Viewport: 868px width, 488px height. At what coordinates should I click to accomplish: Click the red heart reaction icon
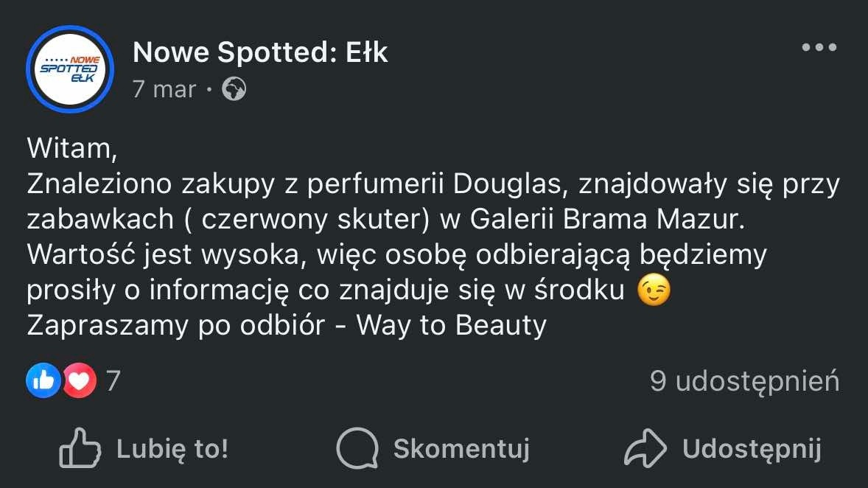(x=79, y=380)
